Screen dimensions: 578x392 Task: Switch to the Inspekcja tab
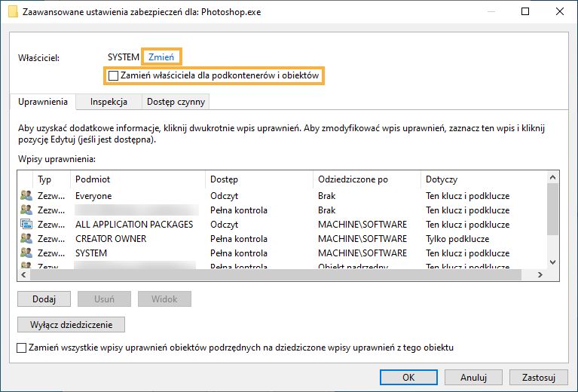click(x=109, y=102)
